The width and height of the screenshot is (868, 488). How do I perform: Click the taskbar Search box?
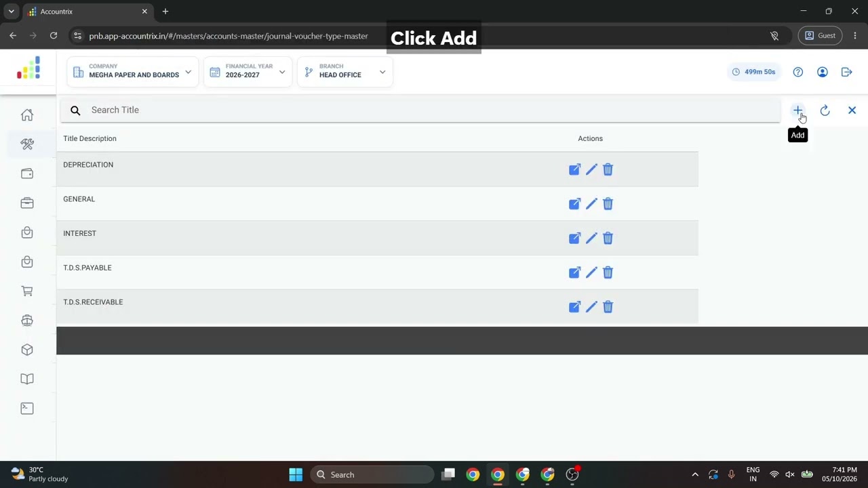[x=372, y=474]
